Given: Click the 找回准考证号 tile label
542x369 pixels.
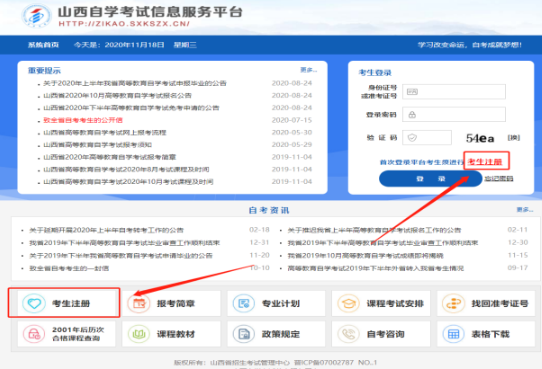Looking at the screenshot, I should click(500, 303).
